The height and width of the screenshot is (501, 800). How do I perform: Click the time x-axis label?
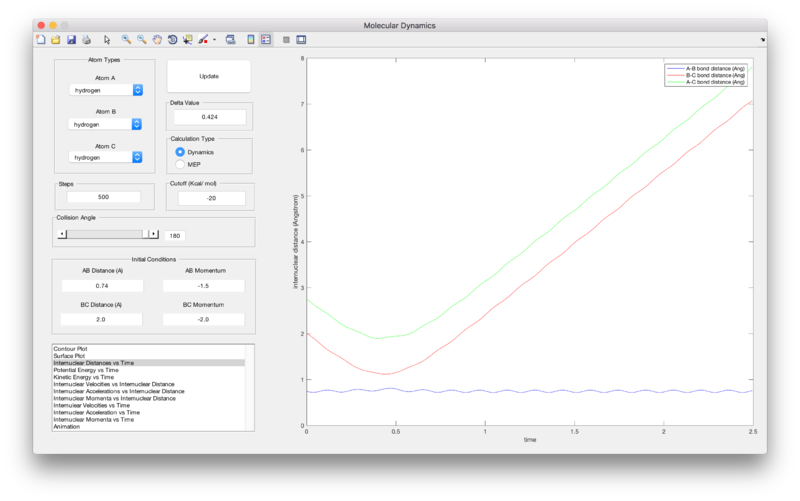point(530,440)
